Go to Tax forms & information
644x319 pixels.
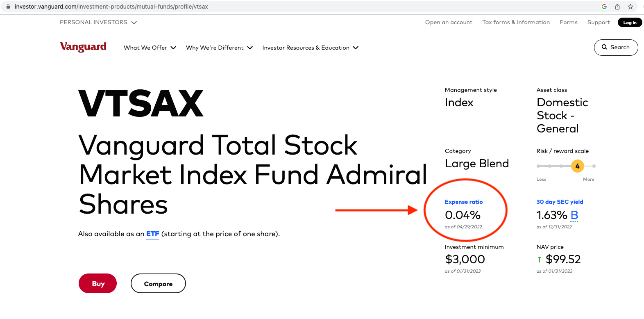[516, 22]
